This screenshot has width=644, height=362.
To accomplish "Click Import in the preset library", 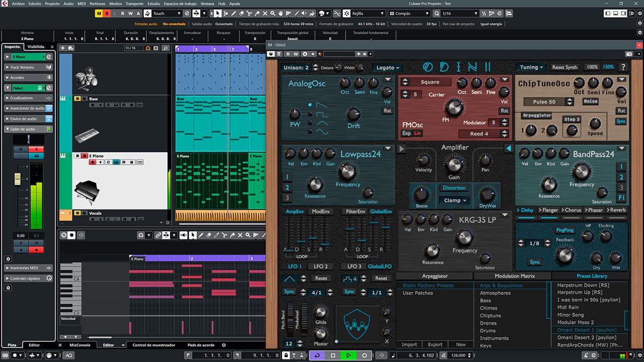I will tap(409, 344).
